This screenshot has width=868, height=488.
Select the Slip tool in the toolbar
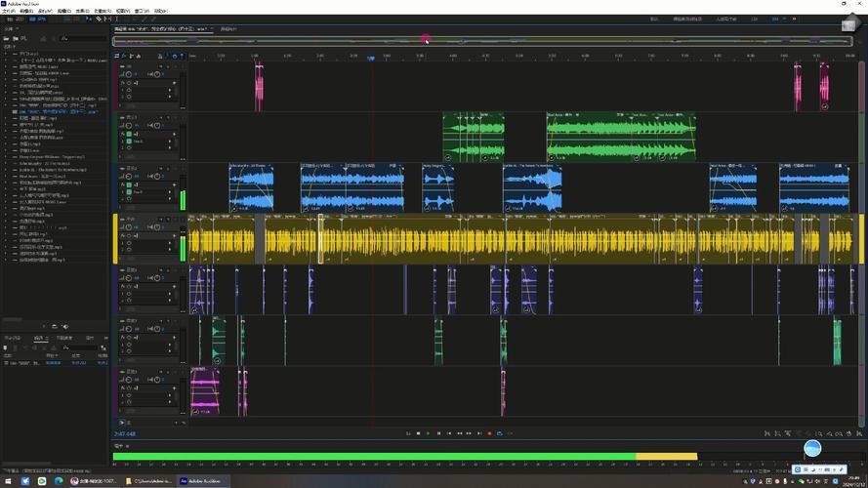coord(107,19)
